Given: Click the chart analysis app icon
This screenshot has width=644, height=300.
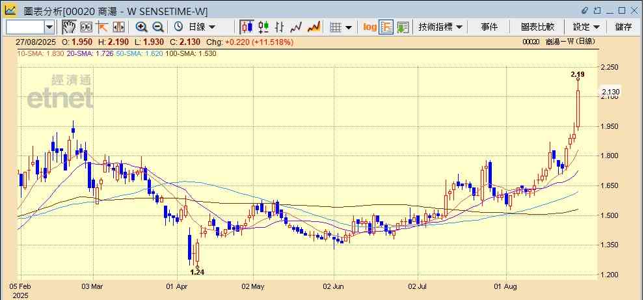Looking at the screenshot, I should pyautogui.click(x=10, y=10).
